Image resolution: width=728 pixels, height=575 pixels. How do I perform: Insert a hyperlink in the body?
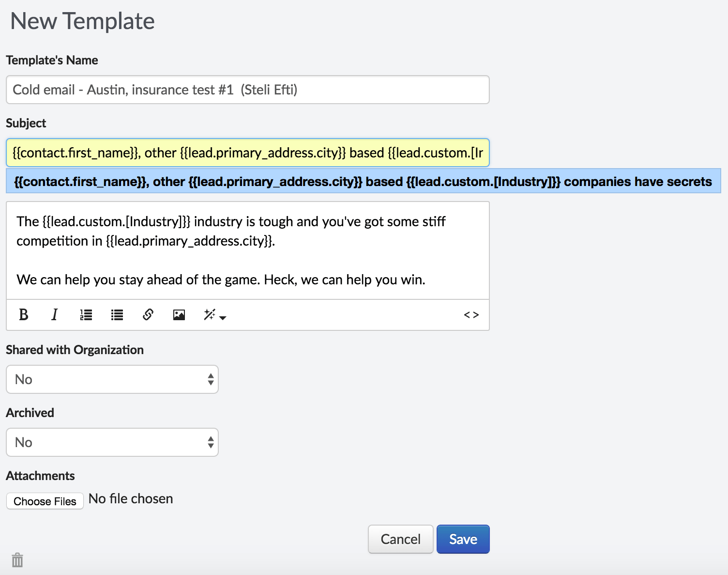148,315
